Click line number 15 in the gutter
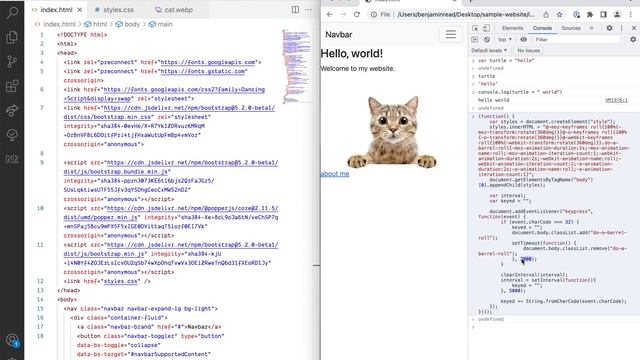The width and height of the screenshot is (640, 360). [40, 309]
